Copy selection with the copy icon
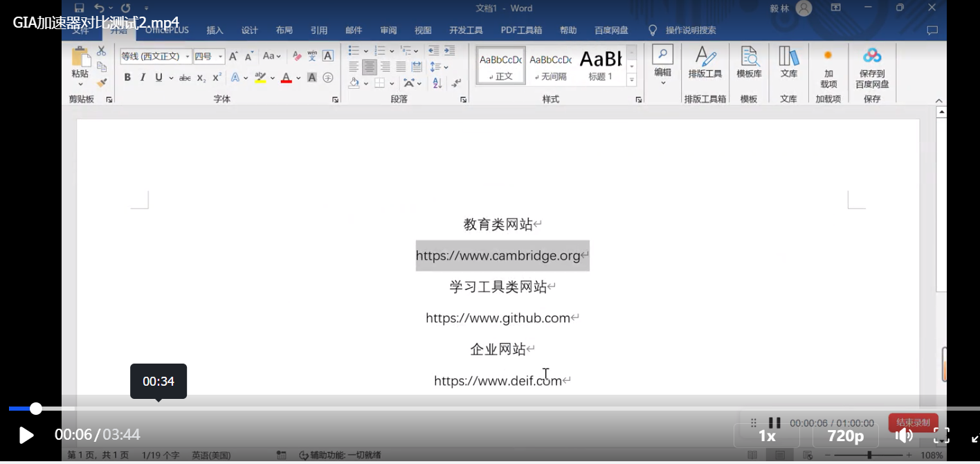Viewport: 980px width, 464px height. tap(102, 66)
